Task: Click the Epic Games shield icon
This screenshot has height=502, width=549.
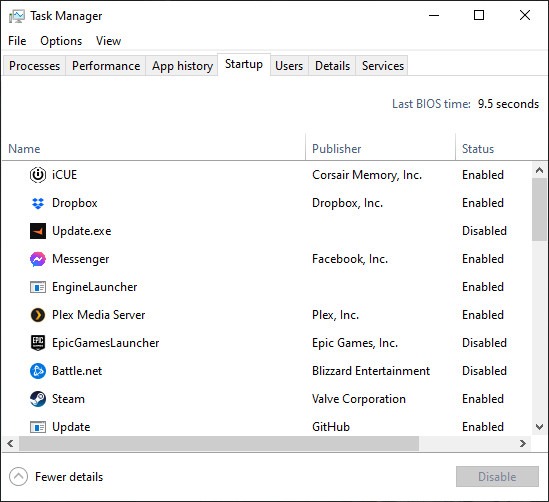Action: click(37, 343)
